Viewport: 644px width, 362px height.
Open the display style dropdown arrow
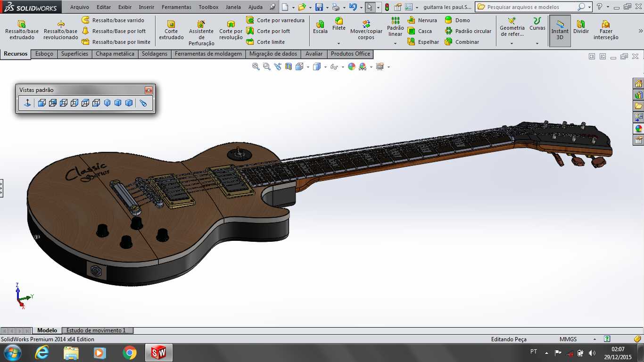(x=326, y=67)
